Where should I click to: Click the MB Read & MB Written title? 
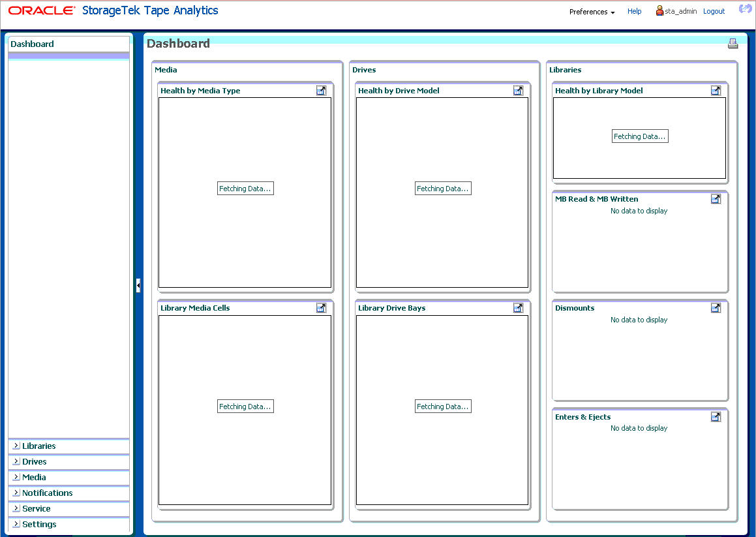click(596, 199)
